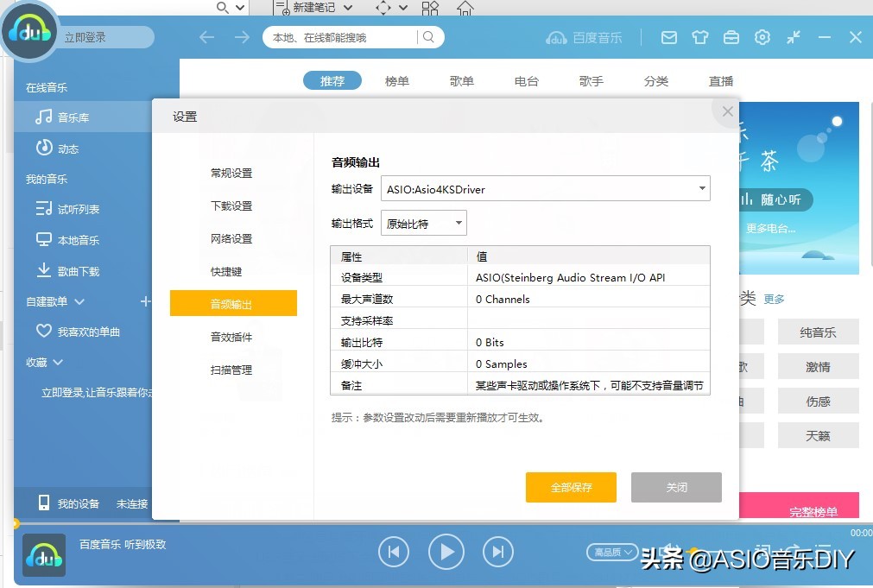This screenshot has height=588, width=873.
Task: Open the toolbox briefcase icon
Action: pyautogui.click(x=731, y=37)
